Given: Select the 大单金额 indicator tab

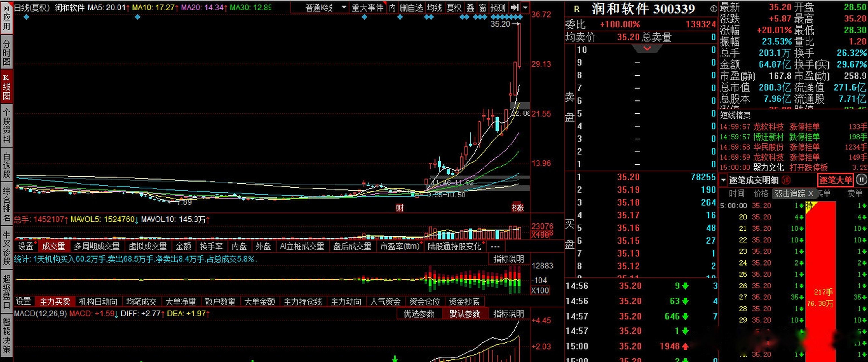Looking at the screenshot, I should tap(260, 301).
